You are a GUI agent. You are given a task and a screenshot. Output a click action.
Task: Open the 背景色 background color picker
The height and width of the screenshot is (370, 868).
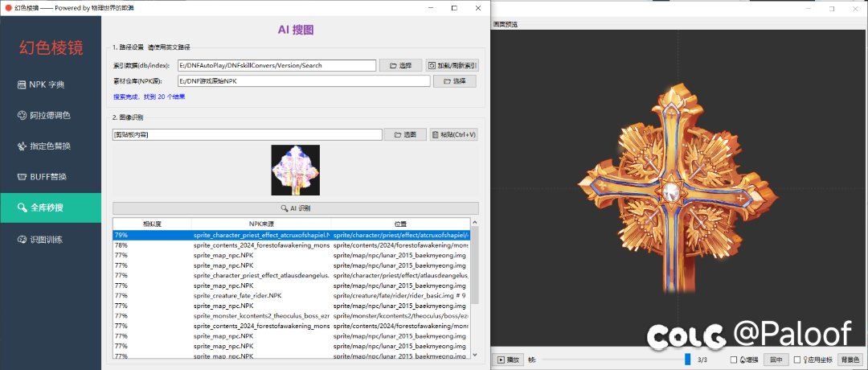point(850,360)
